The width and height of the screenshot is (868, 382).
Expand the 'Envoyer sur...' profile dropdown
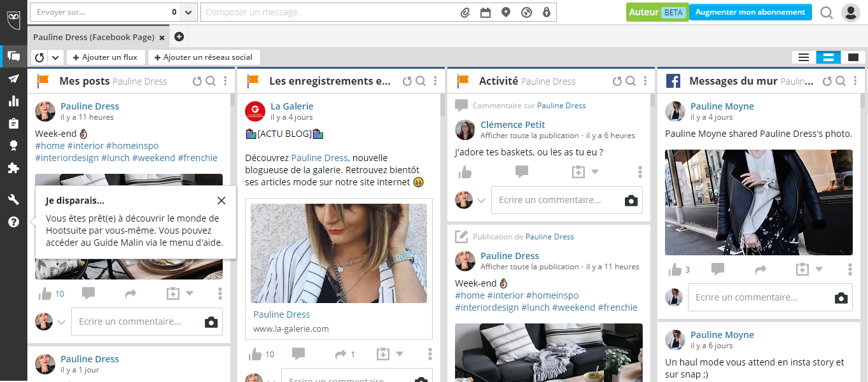click(188, 12)
